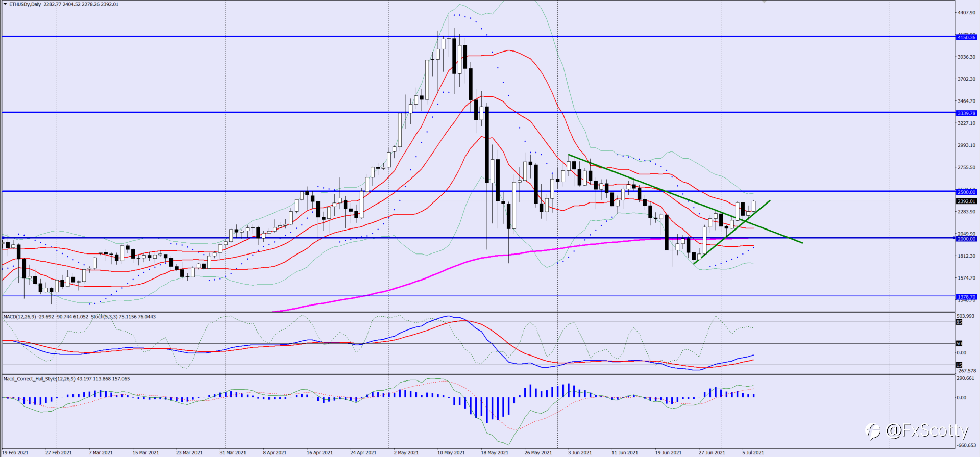Click the 3936.30 price scale value
Screen dimensions: 980x457
pyautogui.click(x=966, y=57)
